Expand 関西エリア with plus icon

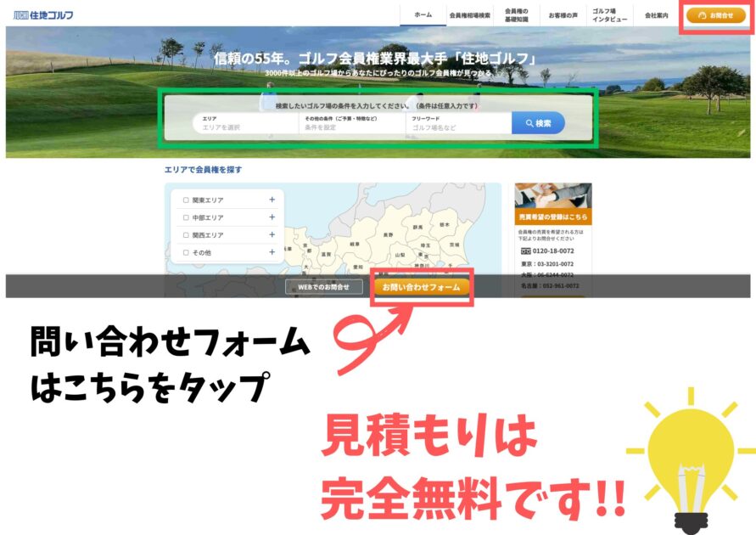click(272, 234)
